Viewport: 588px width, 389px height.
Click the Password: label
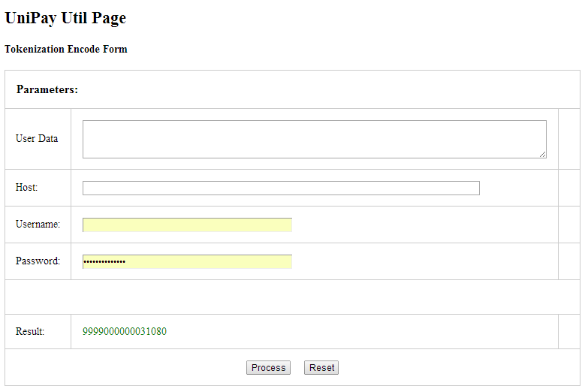click(x=38, y=261)
